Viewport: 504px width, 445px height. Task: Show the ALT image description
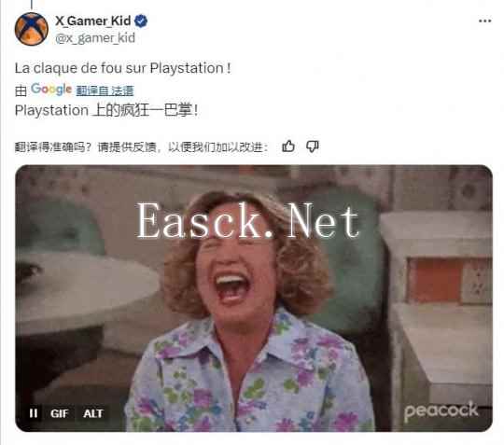tap(93, 413)
